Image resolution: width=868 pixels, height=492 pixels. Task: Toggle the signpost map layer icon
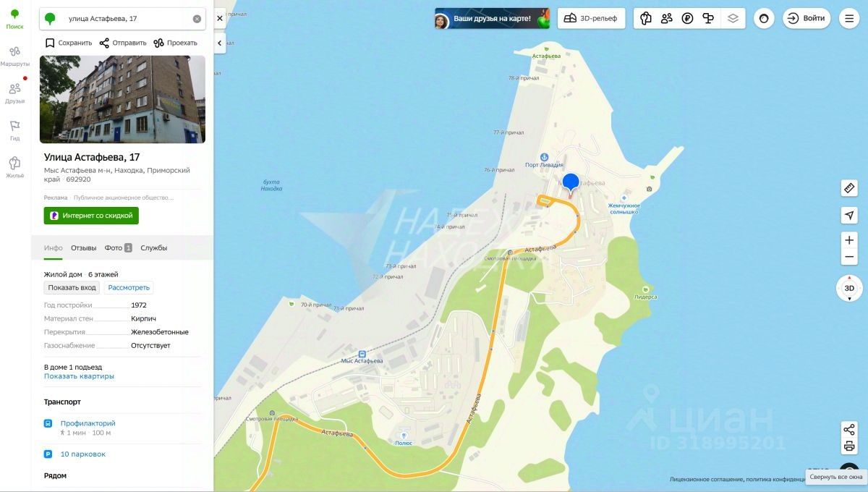pyautogui.click(x=709, y=19)
